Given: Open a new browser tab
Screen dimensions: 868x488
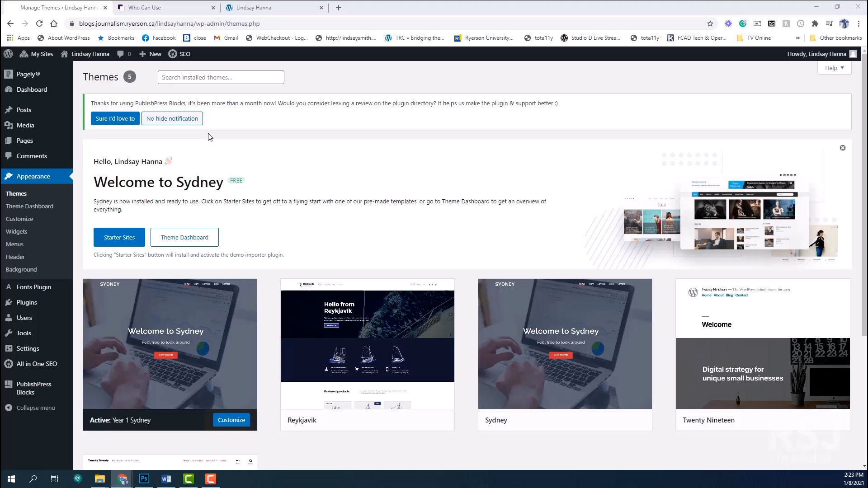Looking at the screenshot, I should (x=339, y=8).
